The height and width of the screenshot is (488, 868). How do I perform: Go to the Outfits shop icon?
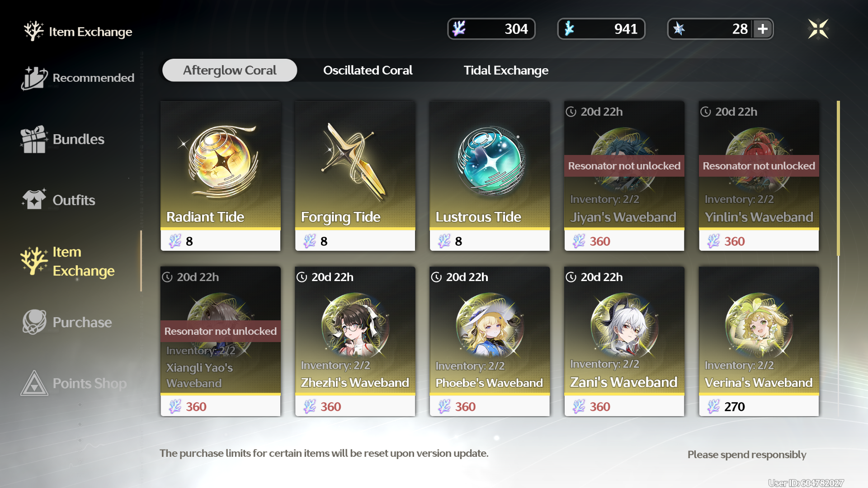pyautogui.click(x=34, y=200)
